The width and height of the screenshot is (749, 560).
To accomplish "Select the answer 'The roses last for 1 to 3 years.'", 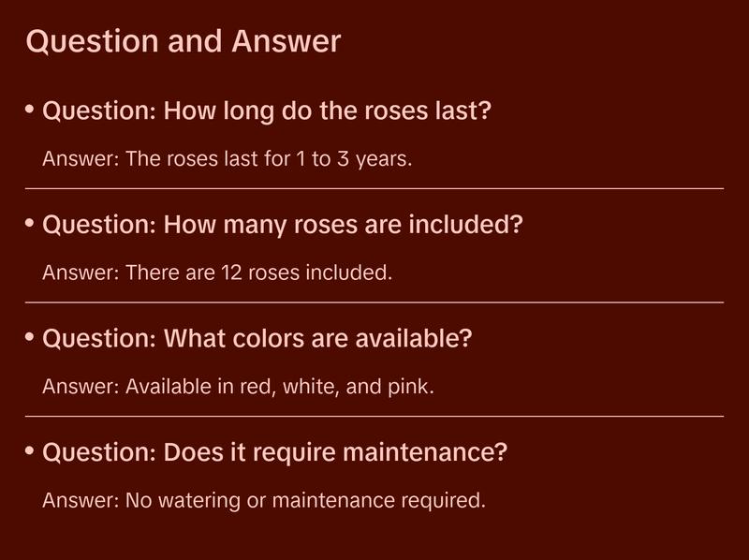I will pyautogui.click(x=269, y=158).
